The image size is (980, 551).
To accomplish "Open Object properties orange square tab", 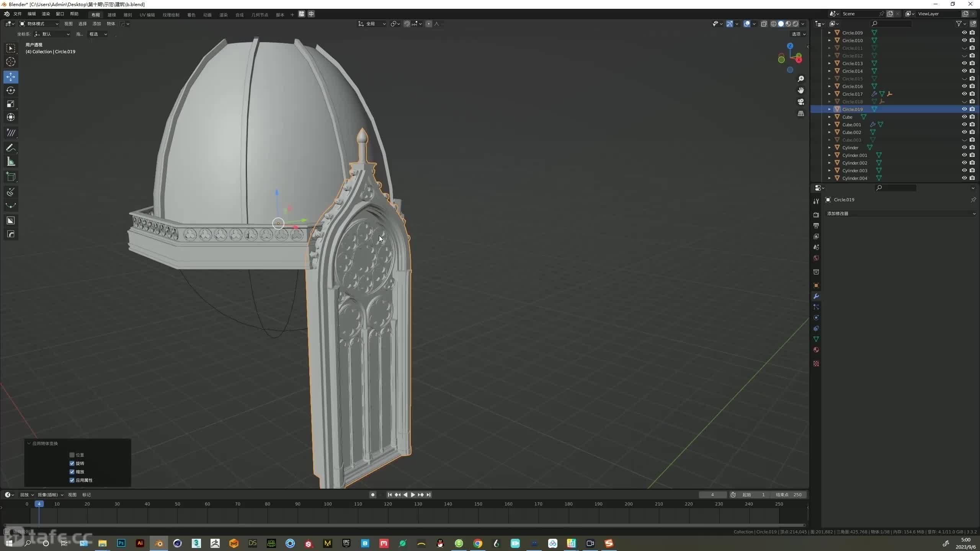I will 816,285.
